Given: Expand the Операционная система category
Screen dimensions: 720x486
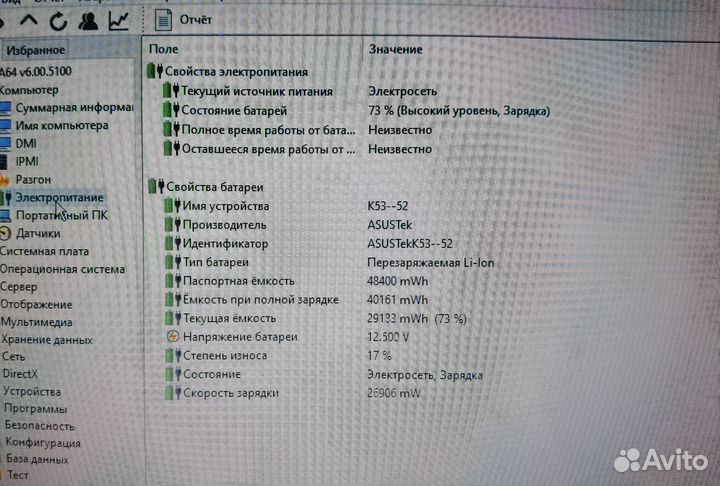Looking at the screenshot, I should point(62,269).
